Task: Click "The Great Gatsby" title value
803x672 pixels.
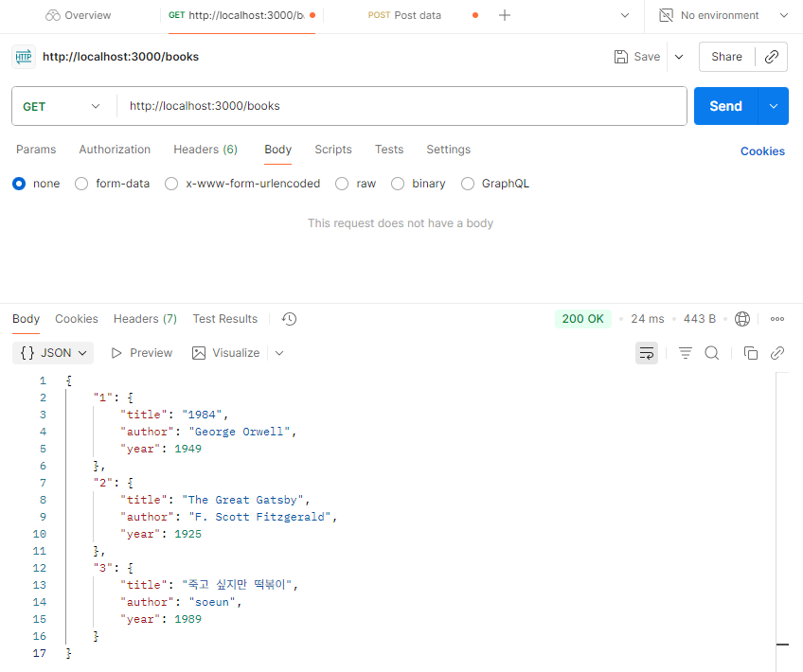Action: [242, 500]
